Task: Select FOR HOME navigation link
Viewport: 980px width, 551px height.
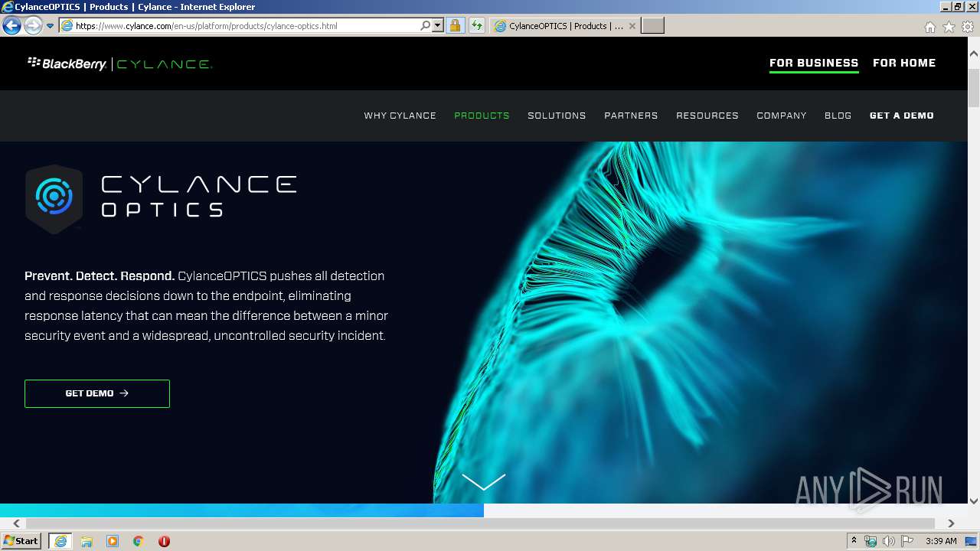Action: pyautogui.click(x=904, y=63)
